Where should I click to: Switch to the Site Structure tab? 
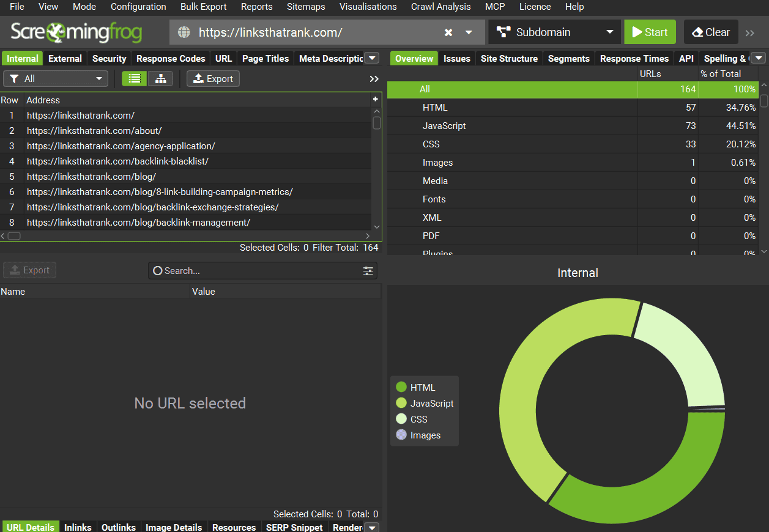point(509,59)
